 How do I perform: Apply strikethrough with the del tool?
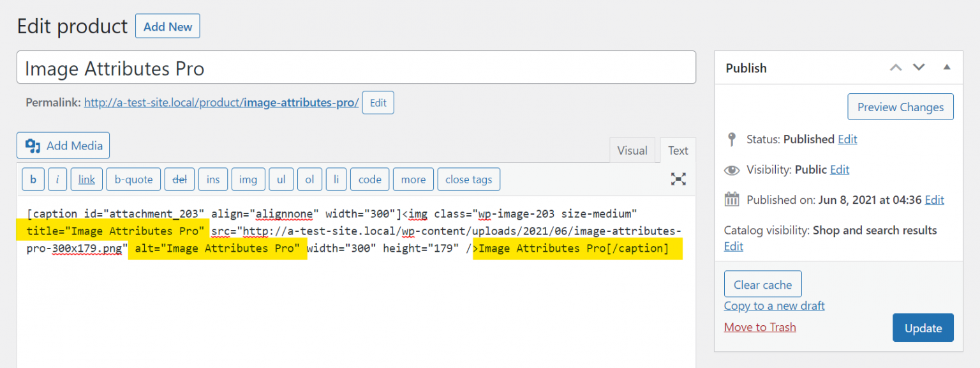click(179, 179)
